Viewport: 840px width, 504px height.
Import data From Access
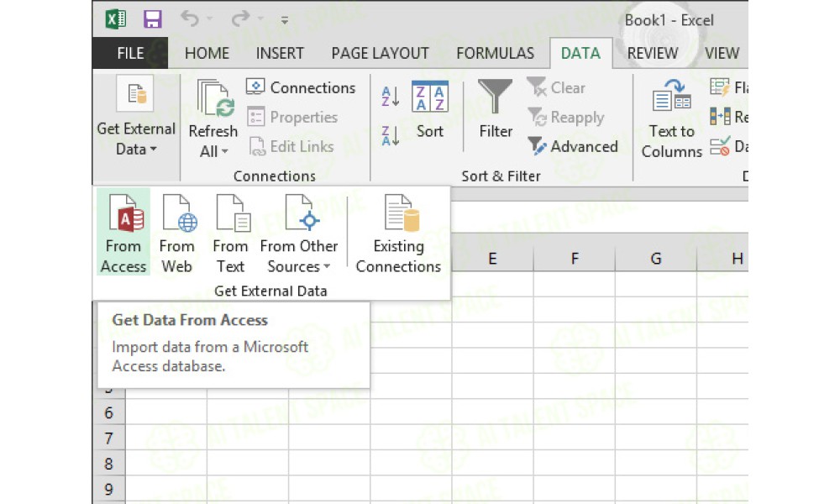coord(123,232)
